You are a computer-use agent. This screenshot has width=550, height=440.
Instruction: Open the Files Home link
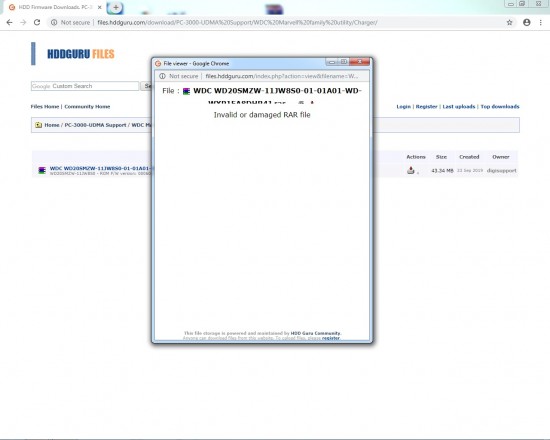(x=45, y=107)
